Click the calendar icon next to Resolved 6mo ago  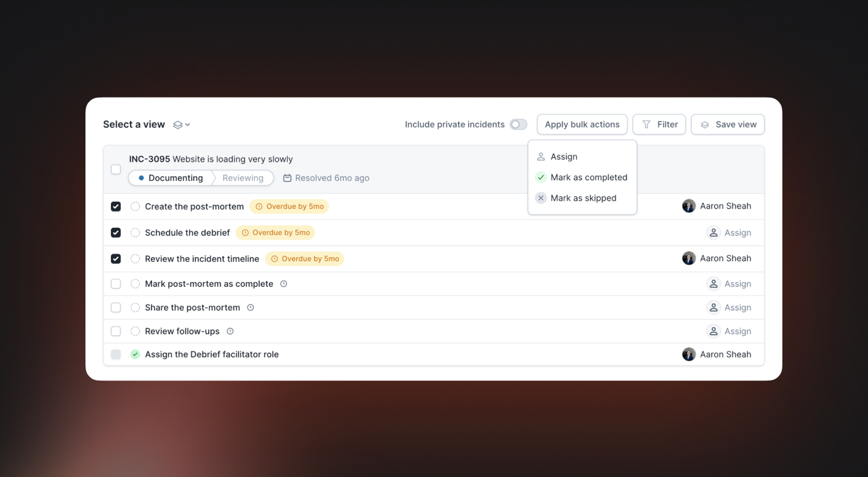[x=287, y=178]
